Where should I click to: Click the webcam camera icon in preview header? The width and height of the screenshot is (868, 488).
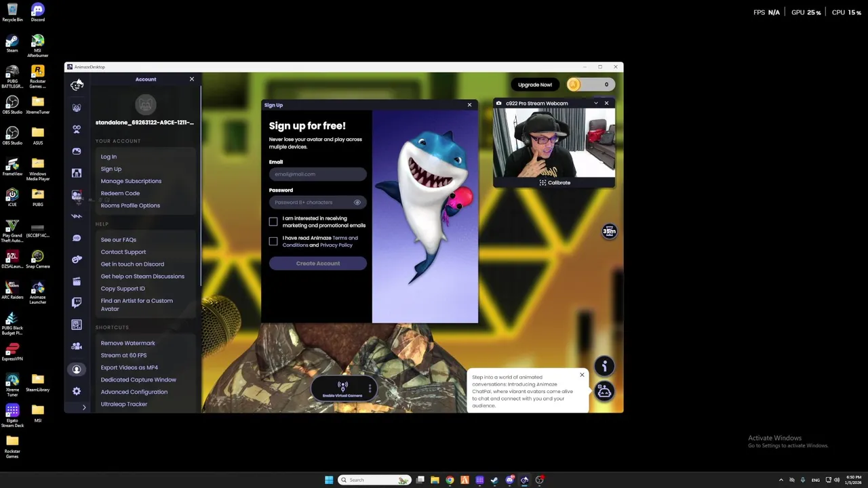click(x=499, y=103)
